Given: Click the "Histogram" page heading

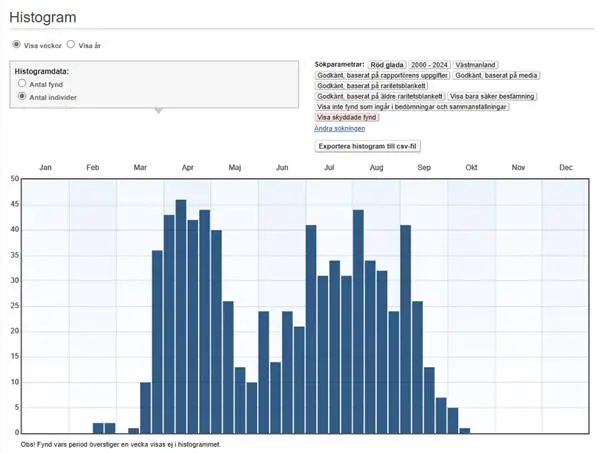Looking at the screenshot, I should point(43,17).
